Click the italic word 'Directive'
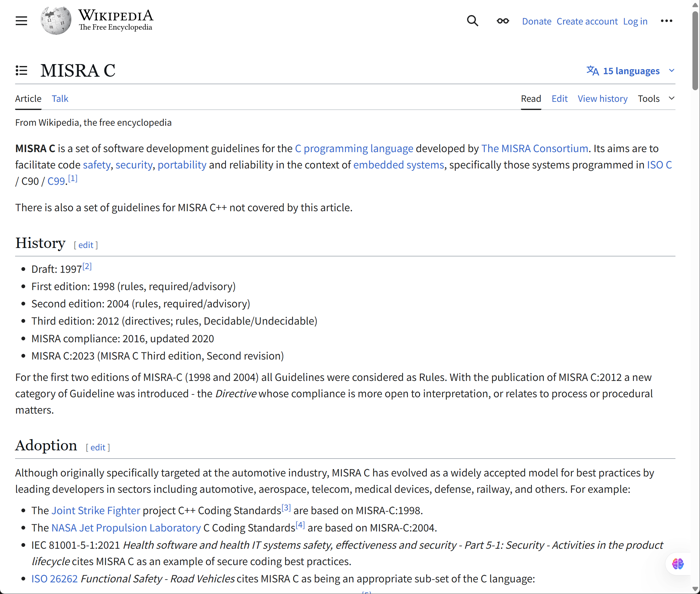 236,394
